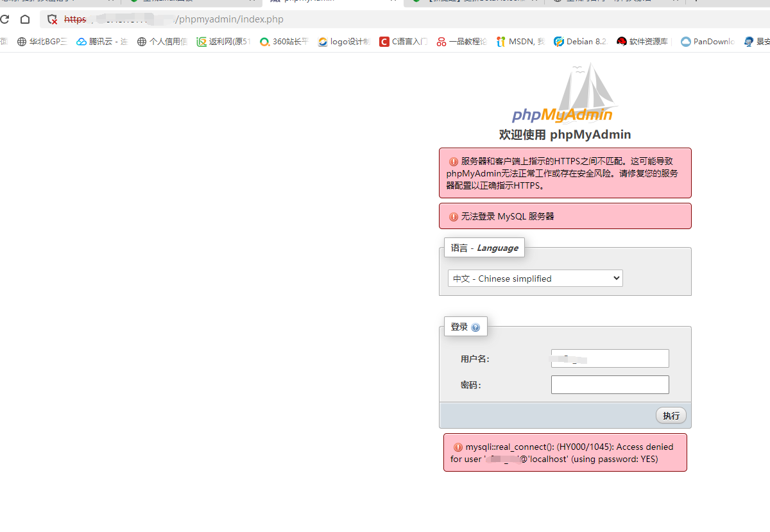
Task: Click the address bar URL phpmyadmin/index.php
Action: coord(229,19)
